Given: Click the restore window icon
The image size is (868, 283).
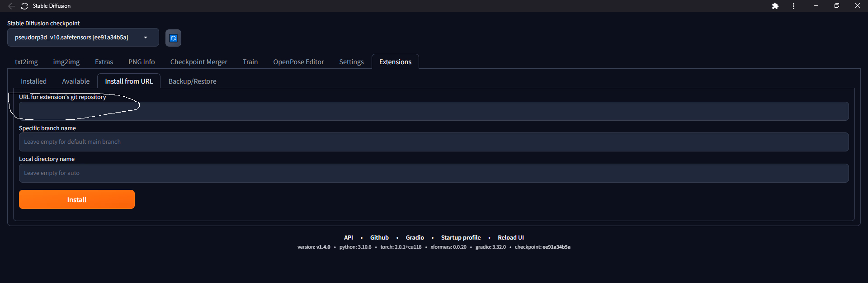Looking at the screenshot, I should click(836, 6).
